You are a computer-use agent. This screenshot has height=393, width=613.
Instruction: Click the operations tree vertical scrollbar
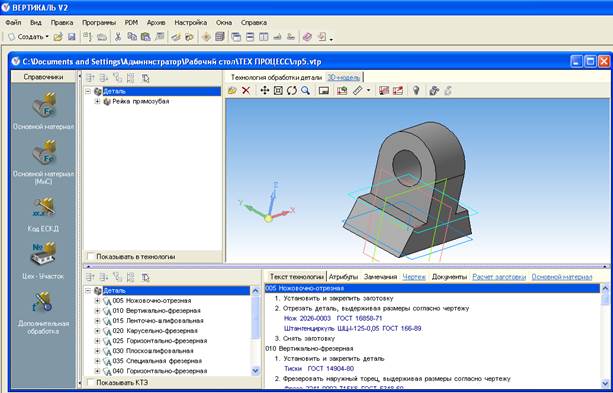click(x=255, y=331)
